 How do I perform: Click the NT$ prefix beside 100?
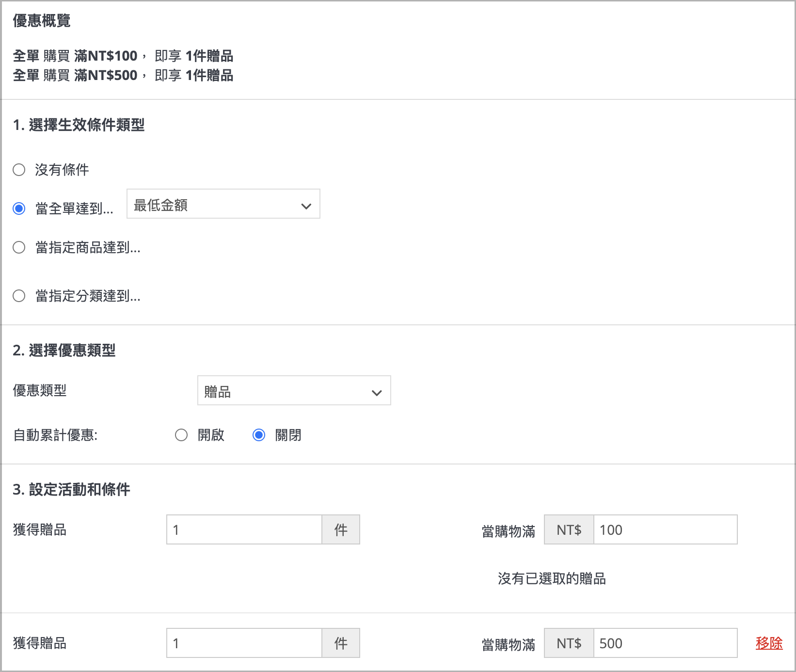coord(569,529)
